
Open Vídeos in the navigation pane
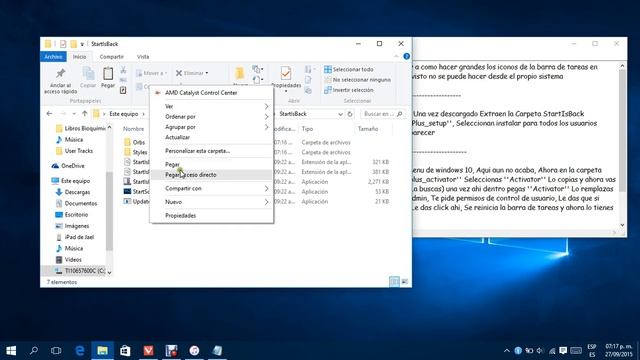coord(69,259)
